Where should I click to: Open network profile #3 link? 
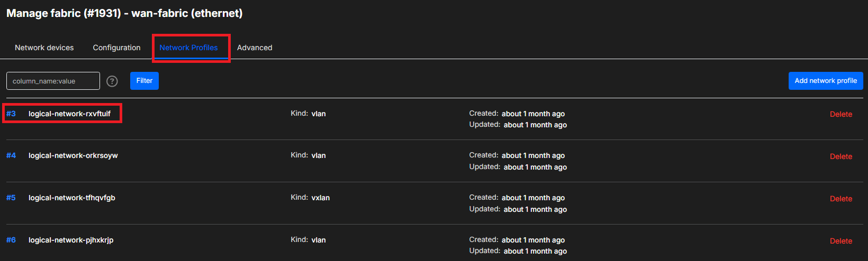click(11, 114)
